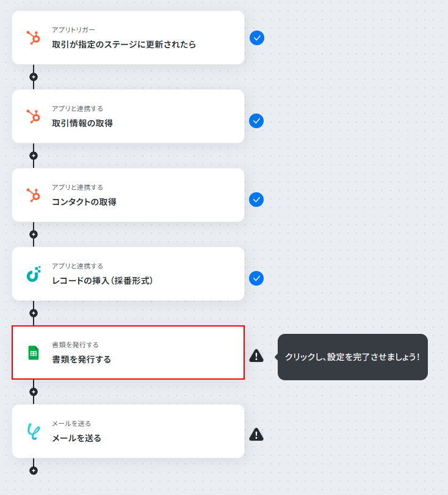The height and width of the screenshot is (495, 448).
Task: Add a step below the trigger card
Action: pos(34,77)
